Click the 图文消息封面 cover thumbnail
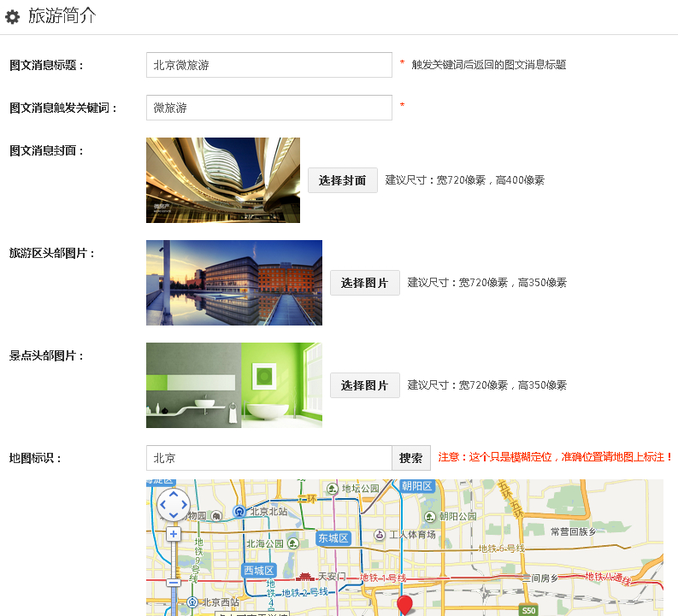This screenshot has width=678, height=616. [223, 180]
